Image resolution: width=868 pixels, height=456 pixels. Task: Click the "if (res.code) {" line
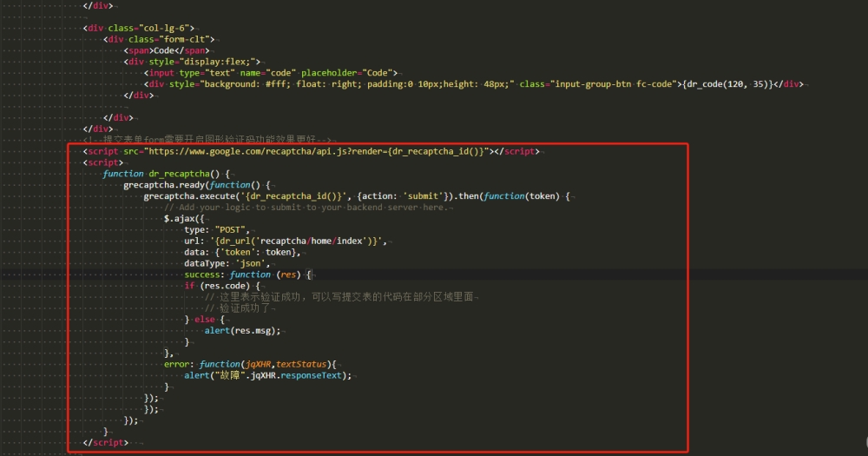click(222, 286)
